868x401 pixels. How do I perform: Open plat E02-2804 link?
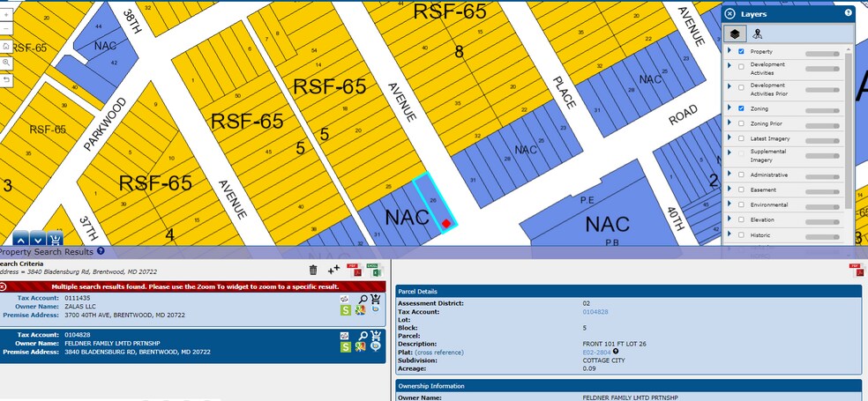coord(596,352)
